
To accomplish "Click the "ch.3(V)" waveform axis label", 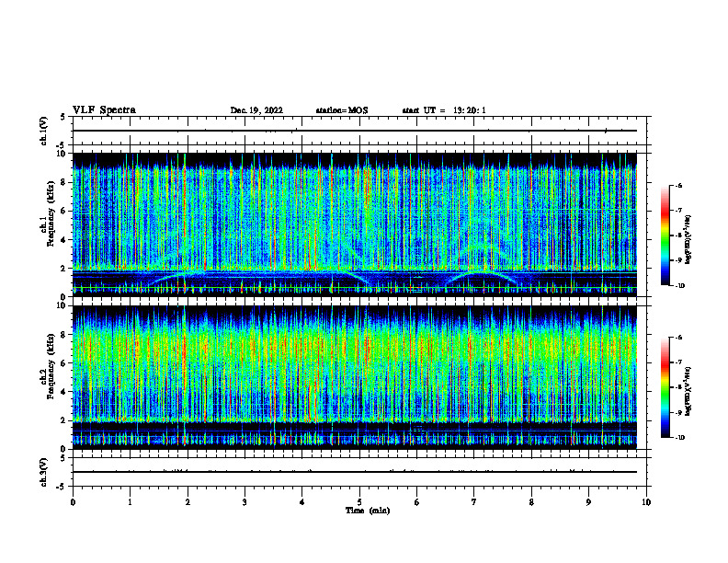I will click(44, 472).
